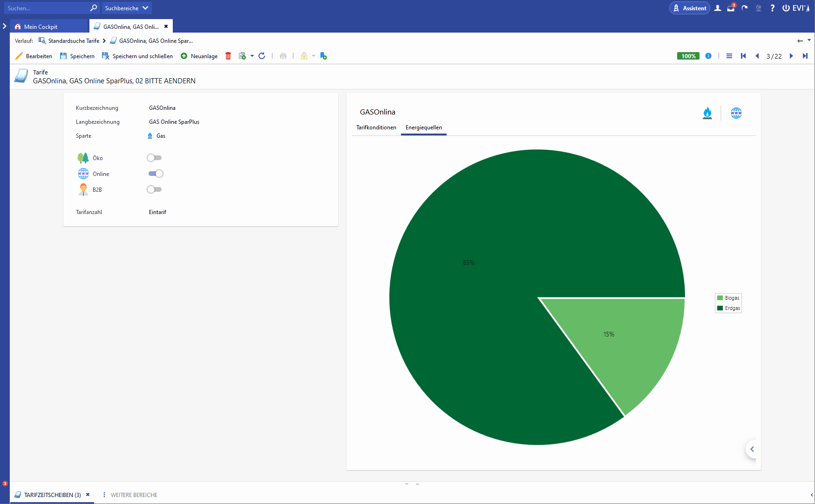
Task: Click Standardsuche Tarife breadcrumb link
Action: (x=74, y=41)
